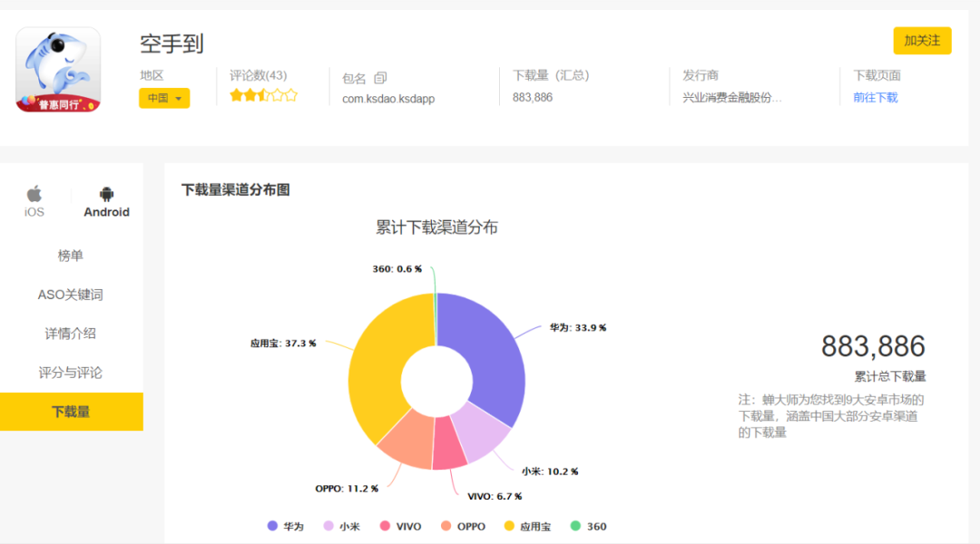
Task: Open the 详情介绍 sidebar item
Action: coord(71,334)
